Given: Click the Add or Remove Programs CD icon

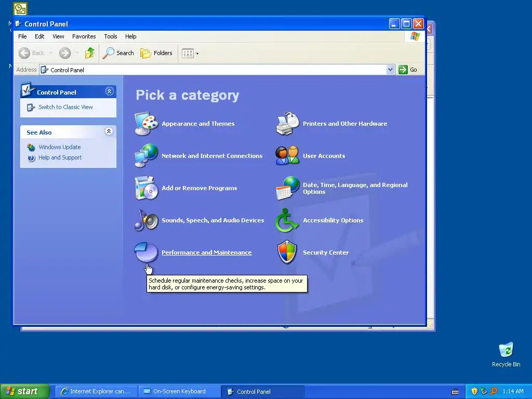Looking at the screenshot, I should point(146,188).
